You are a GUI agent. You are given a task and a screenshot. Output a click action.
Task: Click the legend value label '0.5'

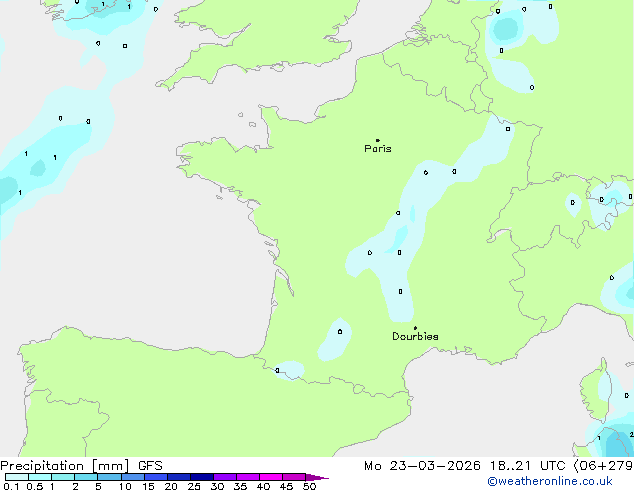35,486
